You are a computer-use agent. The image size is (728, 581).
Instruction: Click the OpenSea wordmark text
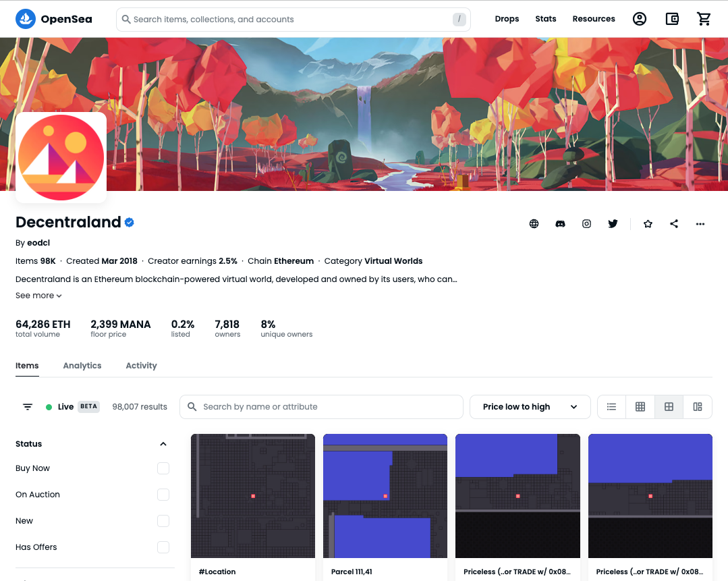point(66,20)
